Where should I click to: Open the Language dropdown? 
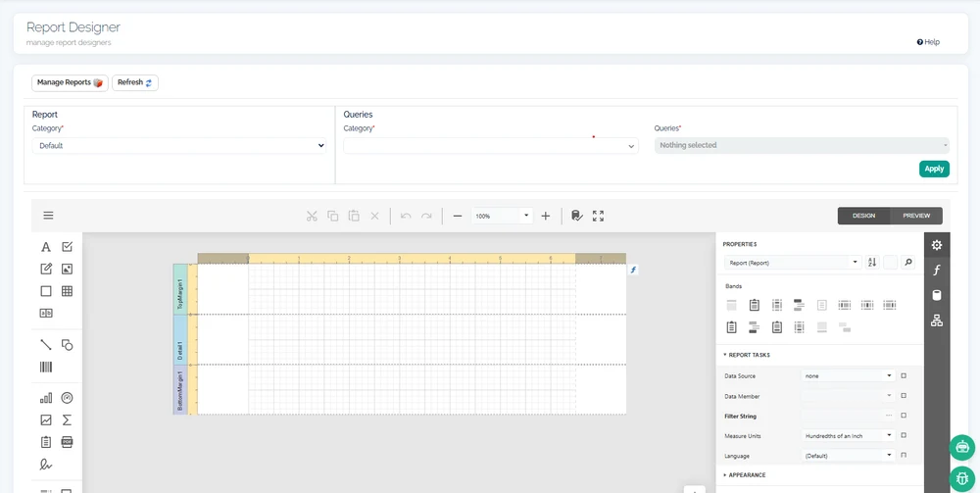849,456
